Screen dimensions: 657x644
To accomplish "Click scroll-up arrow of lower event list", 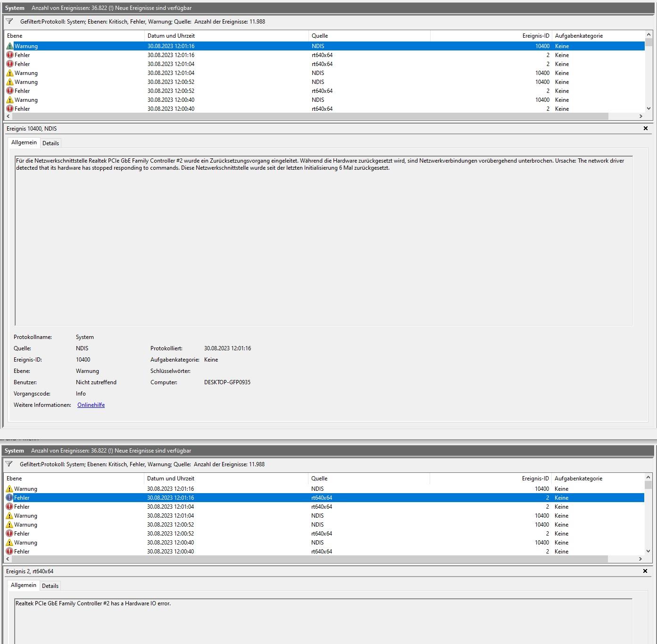I will click(648, 477).
